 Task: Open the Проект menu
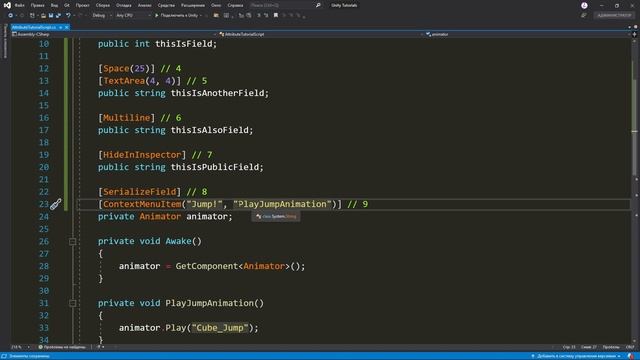click(x=82, y=5)
